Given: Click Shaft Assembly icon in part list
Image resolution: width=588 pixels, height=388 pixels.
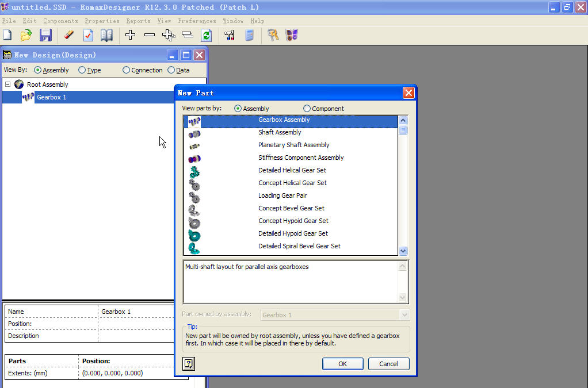Looking at the screenshot, I should (x=194, y=134).
